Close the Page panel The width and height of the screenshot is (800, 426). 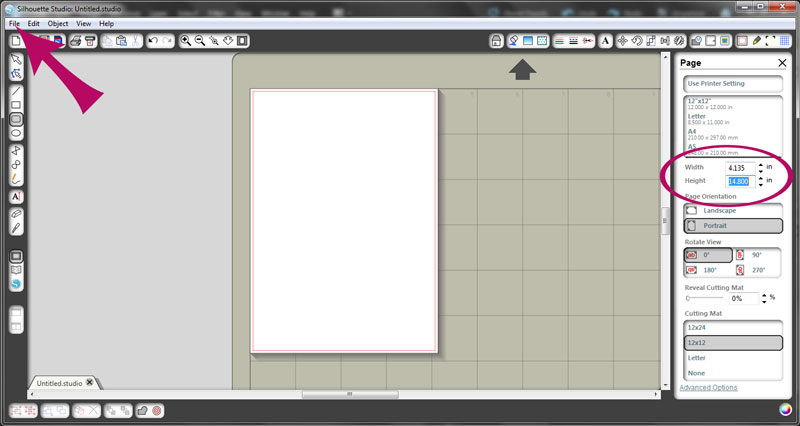point(782,63)
